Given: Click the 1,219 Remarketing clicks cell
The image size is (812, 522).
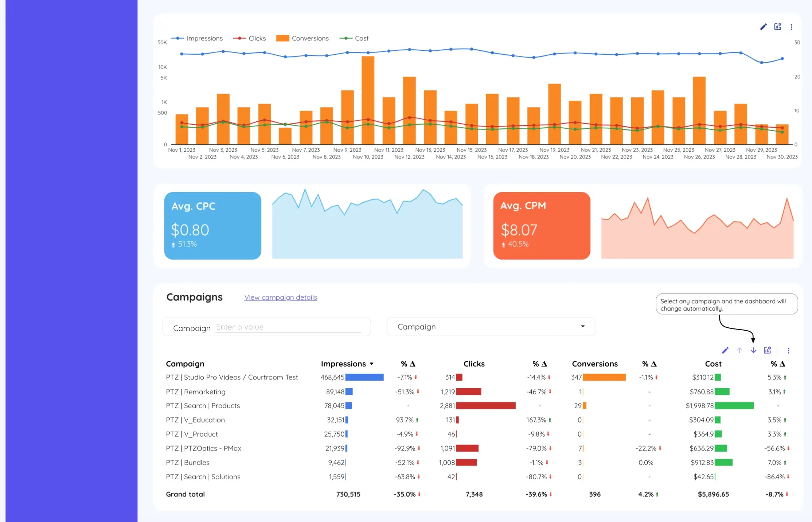Looking at the screenshot, I should click(448, 392).
